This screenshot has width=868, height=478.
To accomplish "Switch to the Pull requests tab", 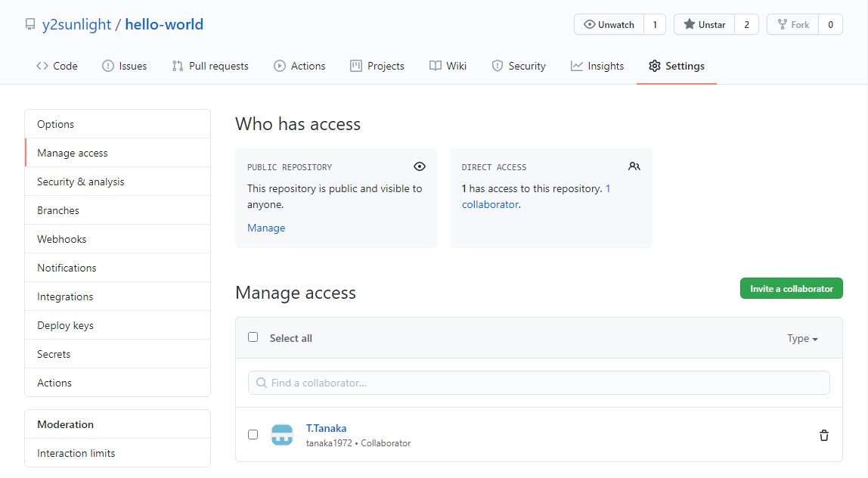I will click(210, 66).
